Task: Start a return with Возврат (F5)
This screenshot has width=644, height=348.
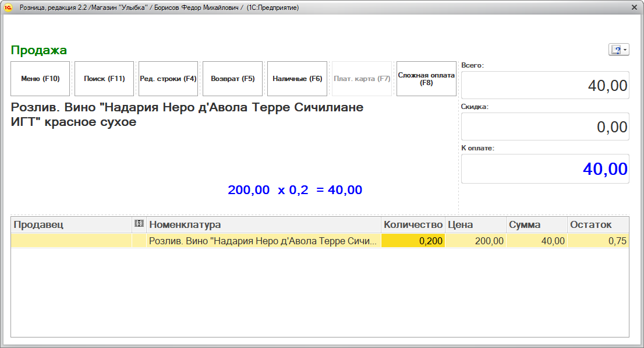Action: coord(232,79)
